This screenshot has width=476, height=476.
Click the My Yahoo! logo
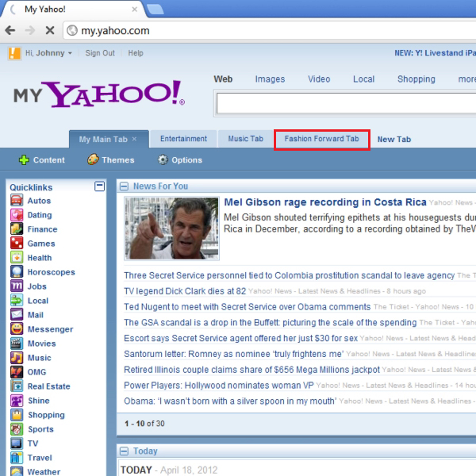(99, 94)
